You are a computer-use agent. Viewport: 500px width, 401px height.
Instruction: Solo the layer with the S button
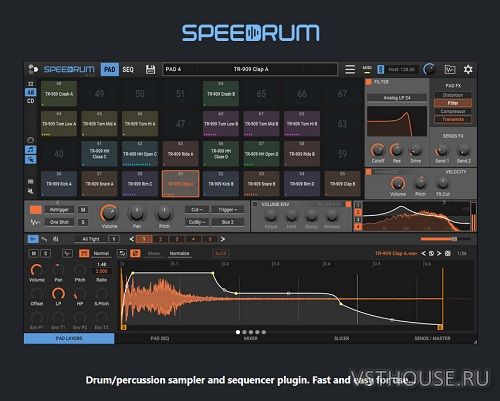45,253
